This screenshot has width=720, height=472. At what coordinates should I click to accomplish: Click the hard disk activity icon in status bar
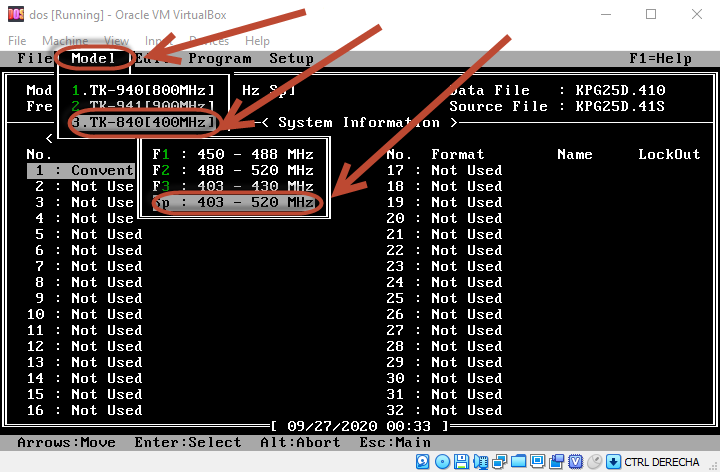click(424, 461)
